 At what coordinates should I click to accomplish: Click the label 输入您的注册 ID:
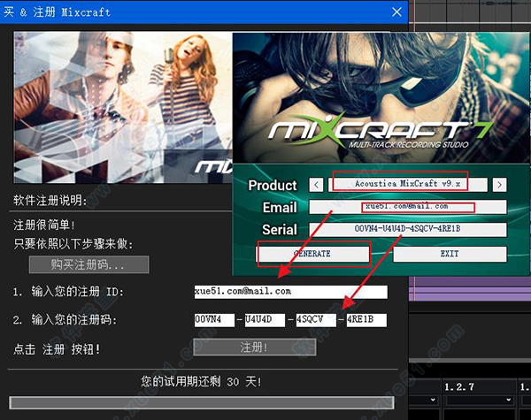click(78, 292)
